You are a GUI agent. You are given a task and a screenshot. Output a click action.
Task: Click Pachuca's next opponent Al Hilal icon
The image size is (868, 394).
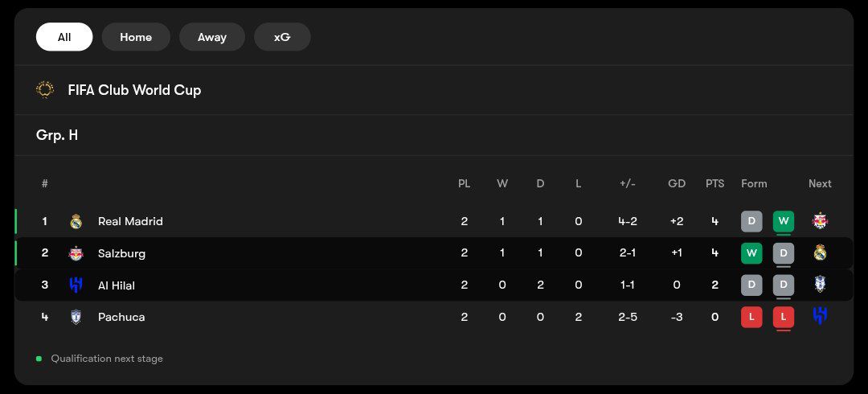point(820,316)
